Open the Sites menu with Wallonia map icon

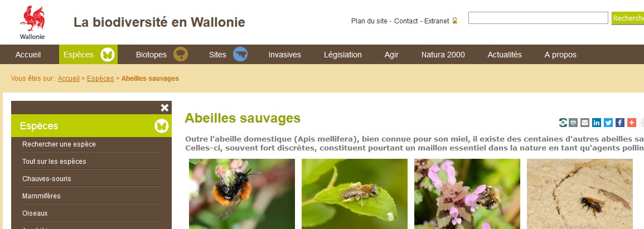(x=228, y=55)
